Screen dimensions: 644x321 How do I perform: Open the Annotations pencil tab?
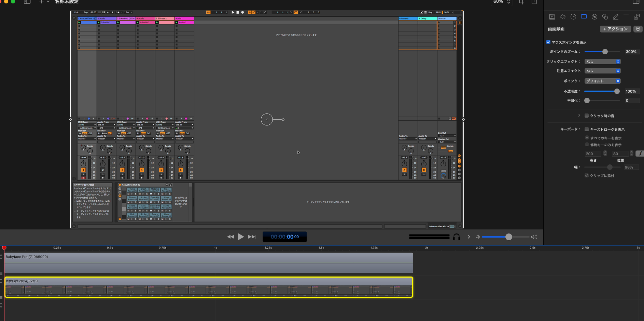coord(616,17)
